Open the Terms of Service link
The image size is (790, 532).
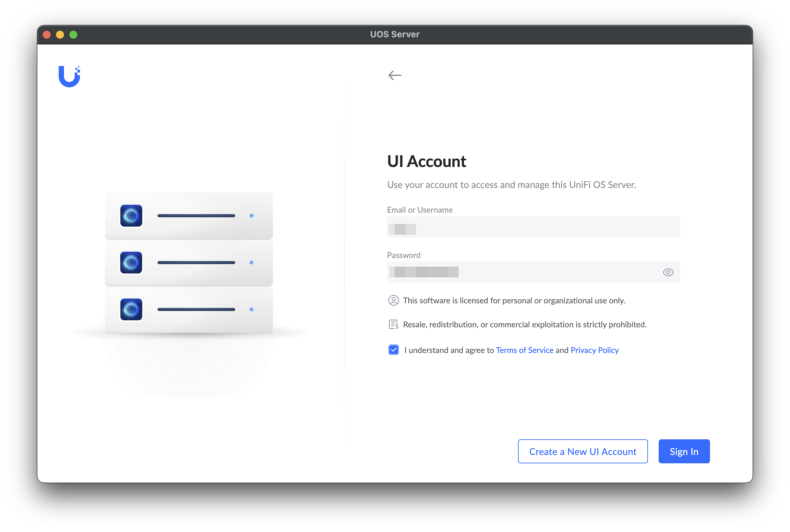[524, 350]
